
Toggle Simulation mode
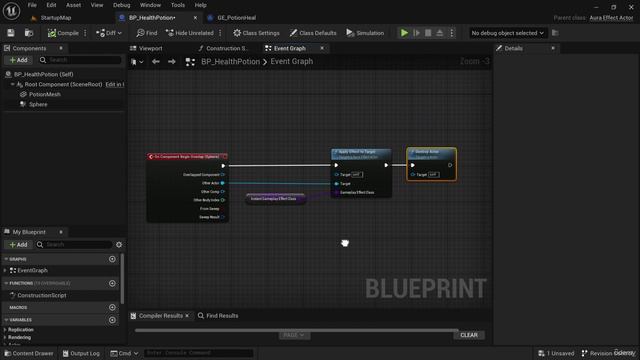point(365,33)
